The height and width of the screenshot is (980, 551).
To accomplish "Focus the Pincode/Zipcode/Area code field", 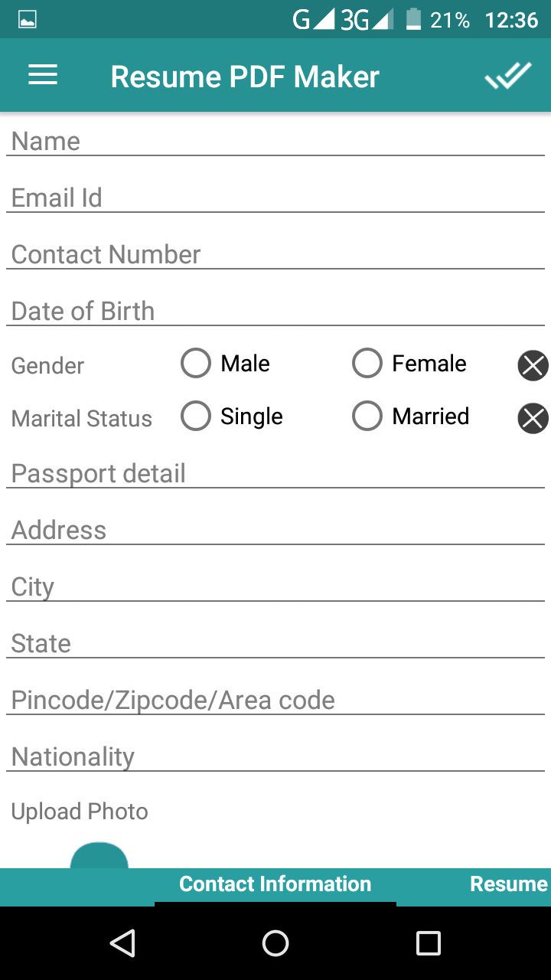I will coord(275,700).
